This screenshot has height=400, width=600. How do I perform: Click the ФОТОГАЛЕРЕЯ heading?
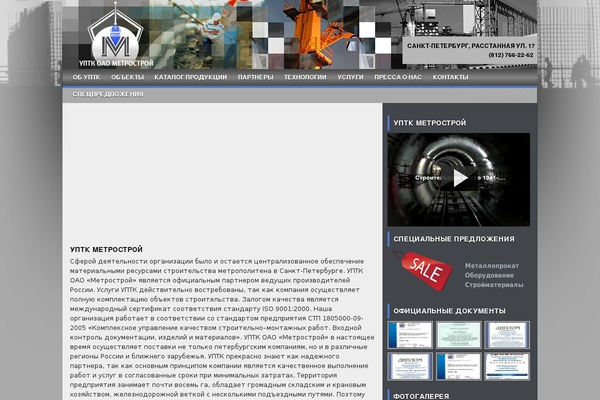click(x=421, y=396)
